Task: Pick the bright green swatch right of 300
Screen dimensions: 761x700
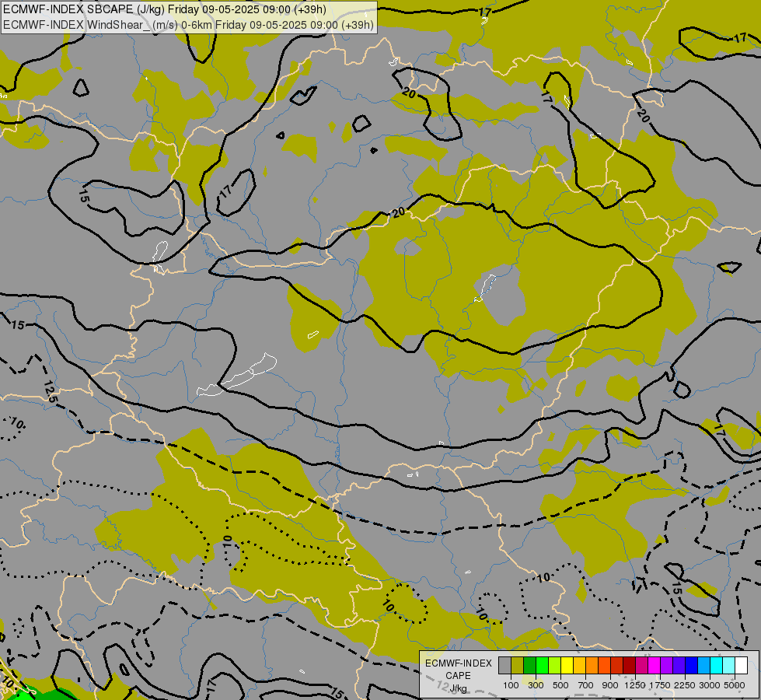Action: 542,665
